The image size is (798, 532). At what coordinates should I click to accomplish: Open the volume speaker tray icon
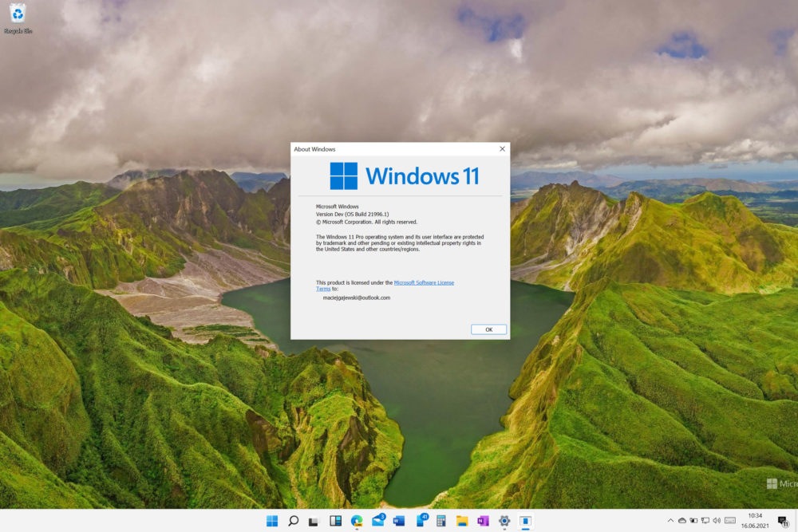click(717, 520)
